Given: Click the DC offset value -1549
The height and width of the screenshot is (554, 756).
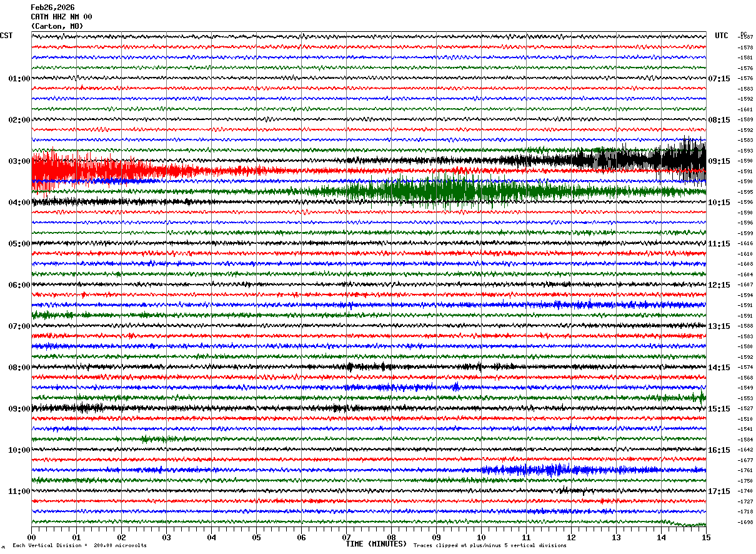Looking at the screenshot, I should click(x=746, y=388).
